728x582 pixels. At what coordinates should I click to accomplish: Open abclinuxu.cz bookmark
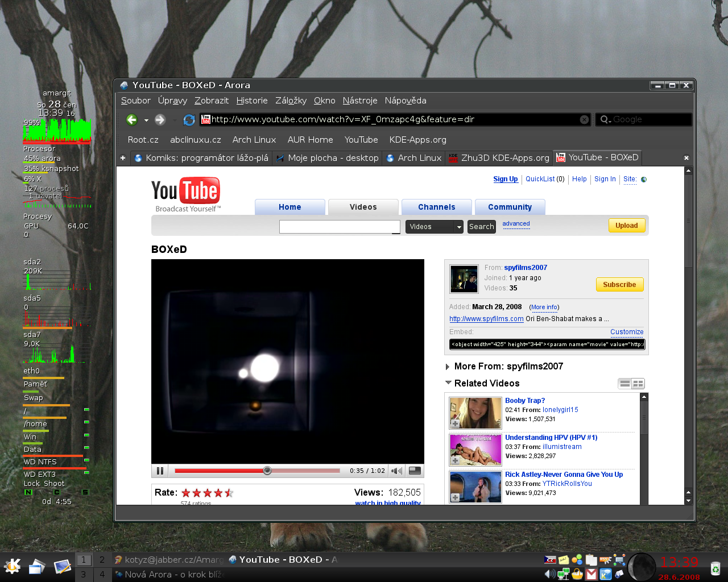(x=196, y=140)
